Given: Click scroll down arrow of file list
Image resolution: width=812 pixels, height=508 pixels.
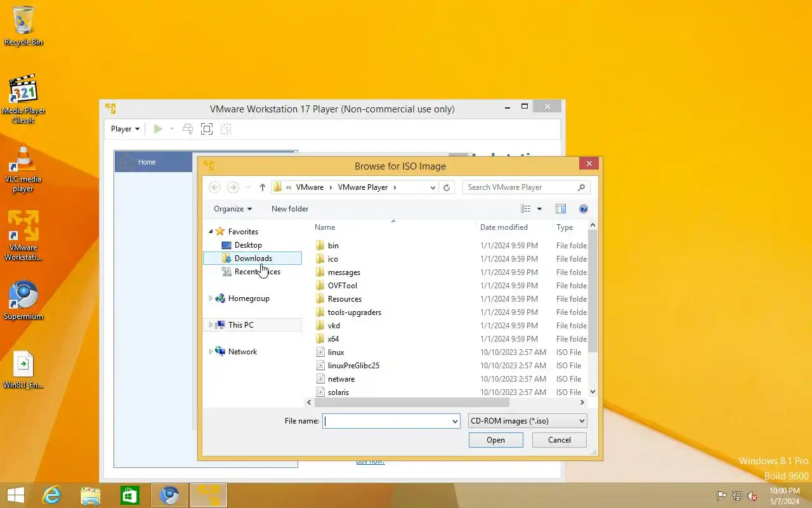Looking at the screenshot, I should pyautogui.click(x=593, y=392).
